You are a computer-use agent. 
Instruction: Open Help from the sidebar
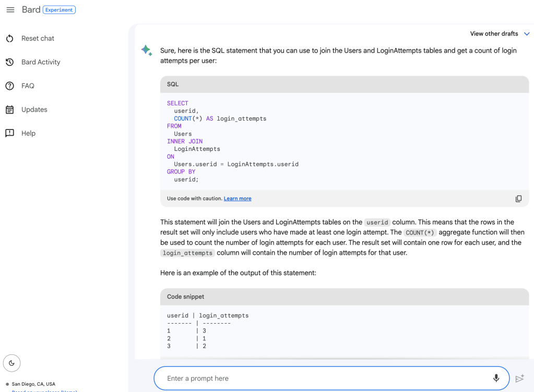pos(28,134)
